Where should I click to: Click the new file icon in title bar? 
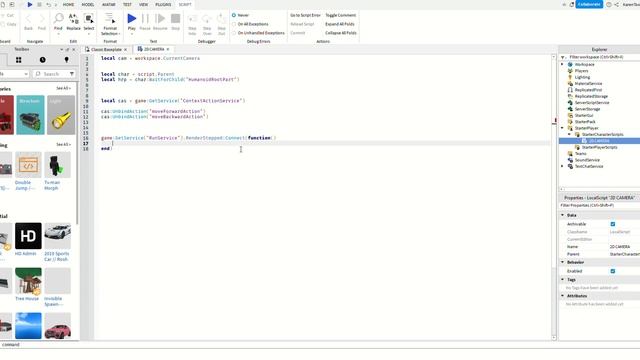3,4
